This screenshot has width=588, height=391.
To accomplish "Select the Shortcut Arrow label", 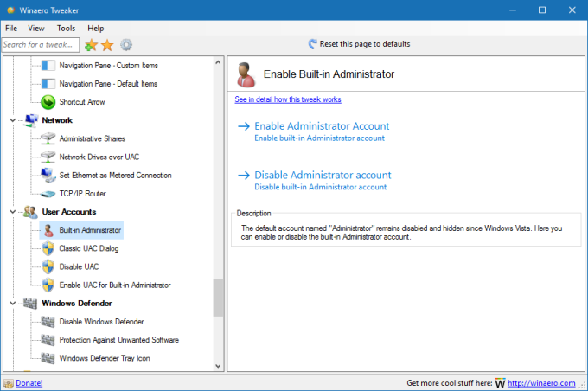I will [x=82, y=102].
